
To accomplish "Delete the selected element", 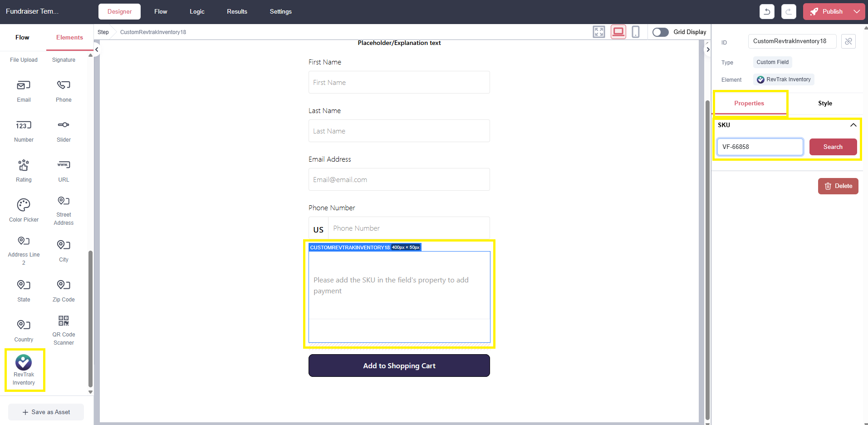I will point(838,186).
